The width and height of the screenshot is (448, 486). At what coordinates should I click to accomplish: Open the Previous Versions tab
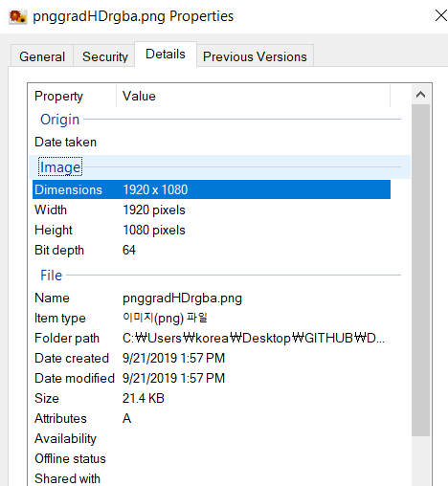coord(255,56)
